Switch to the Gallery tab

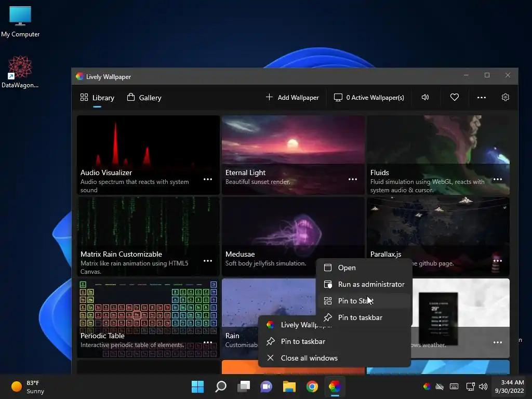pyautogui.click(x=144, y=98)
